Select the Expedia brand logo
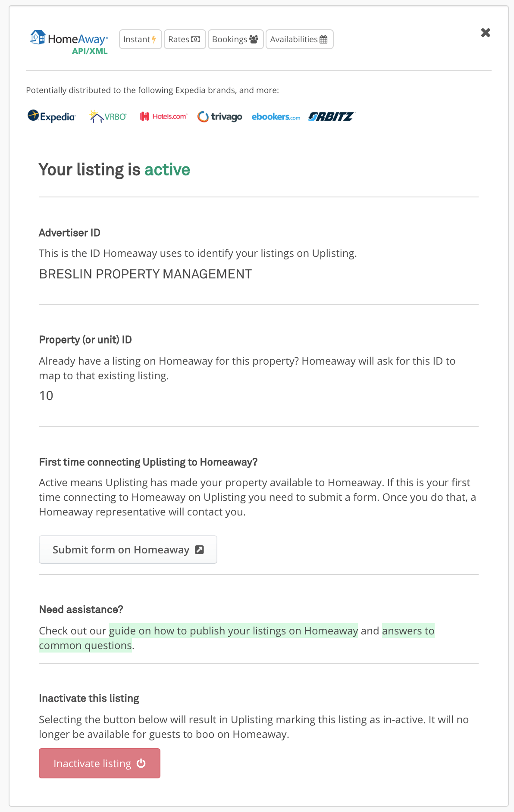 tap(51, 116)
